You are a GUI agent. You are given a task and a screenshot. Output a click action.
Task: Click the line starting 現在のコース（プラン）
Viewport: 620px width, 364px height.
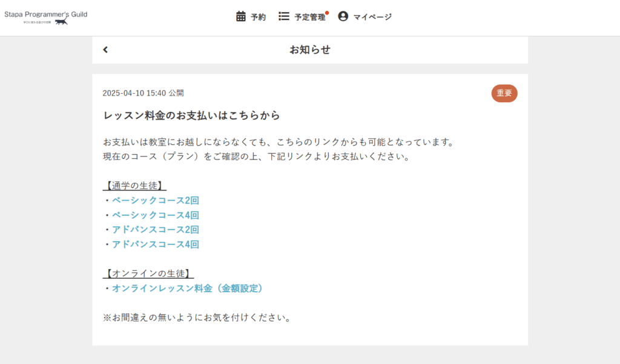click(256, 157)
